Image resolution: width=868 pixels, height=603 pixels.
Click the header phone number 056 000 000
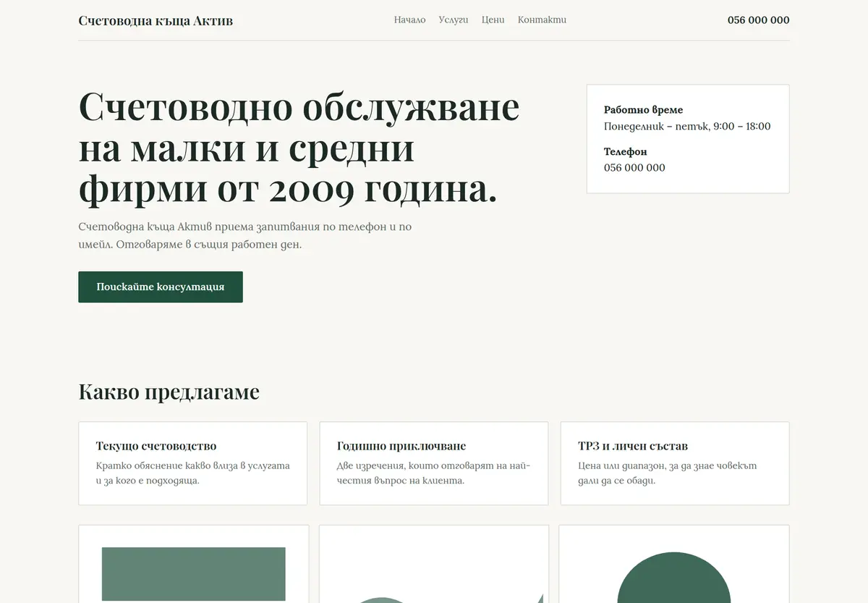click(758, 20)
